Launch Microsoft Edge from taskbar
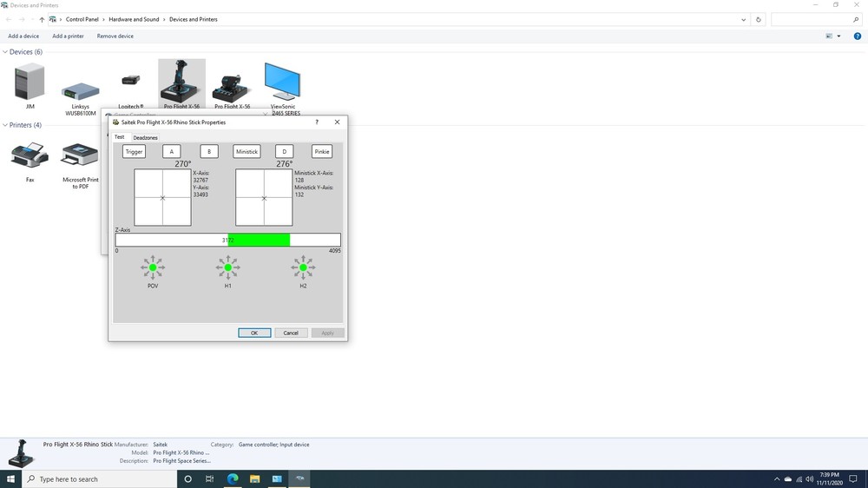This screenshot has width=868, height=488. (x=233, y=479)
